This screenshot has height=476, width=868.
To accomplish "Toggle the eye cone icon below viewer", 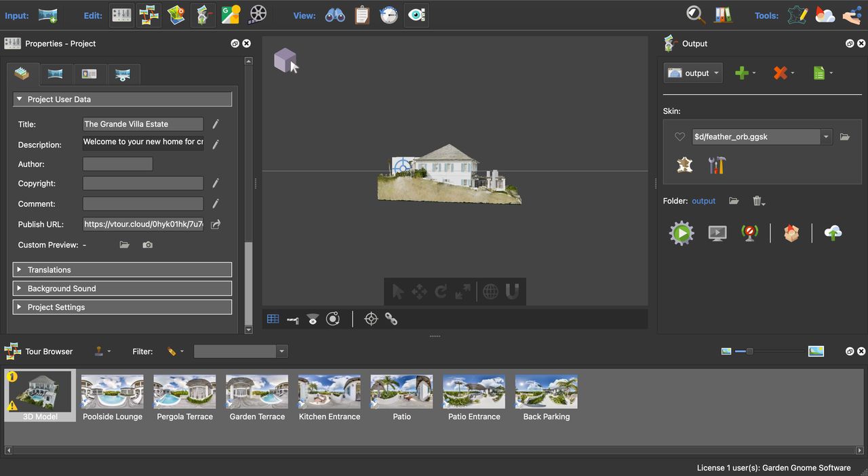I will [313, 319].
